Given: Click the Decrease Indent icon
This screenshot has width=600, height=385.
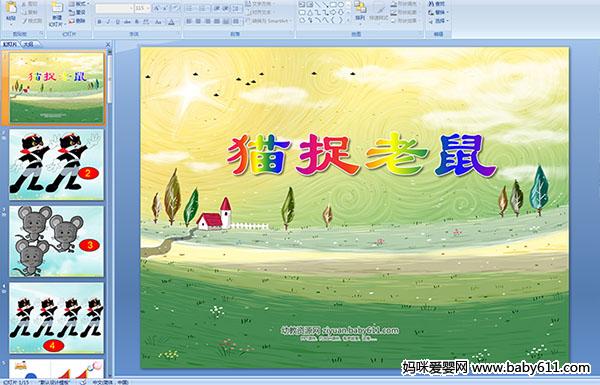Looking at the screenshot, I should click(x=217, y=8).
